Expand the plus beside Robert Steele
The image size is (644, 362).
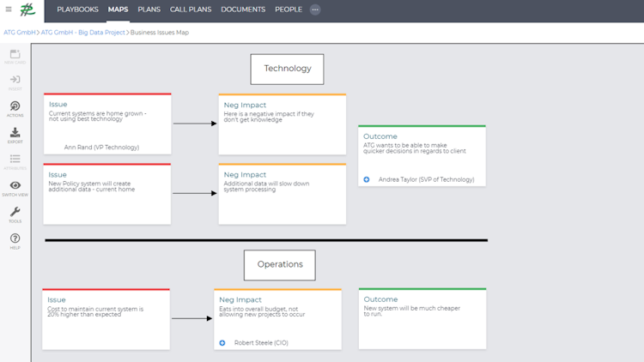pos(222,343)
